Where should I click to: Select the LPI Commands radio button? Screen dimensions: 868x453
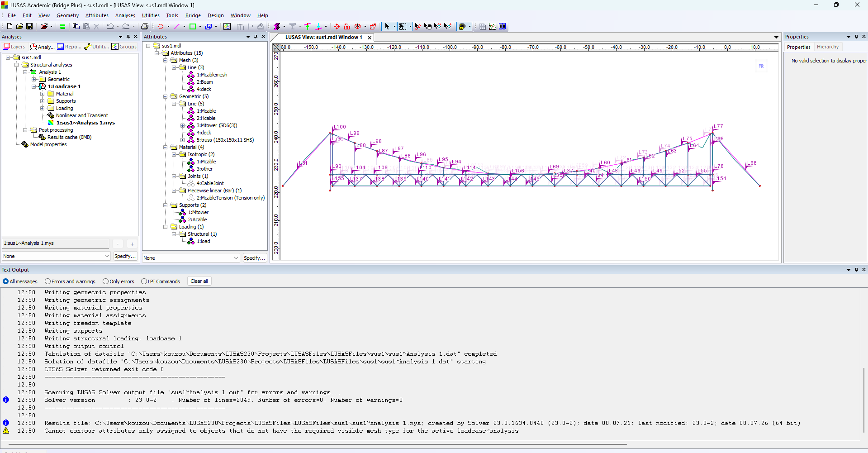144,281
